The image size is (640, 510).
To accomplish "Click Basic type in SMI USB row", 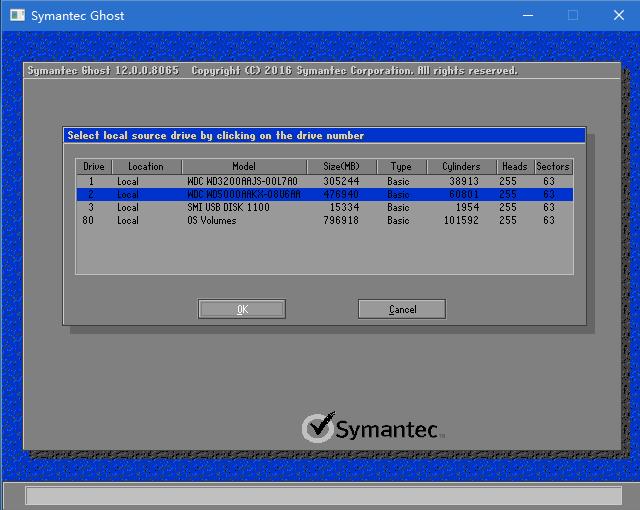I will [398, 207].
